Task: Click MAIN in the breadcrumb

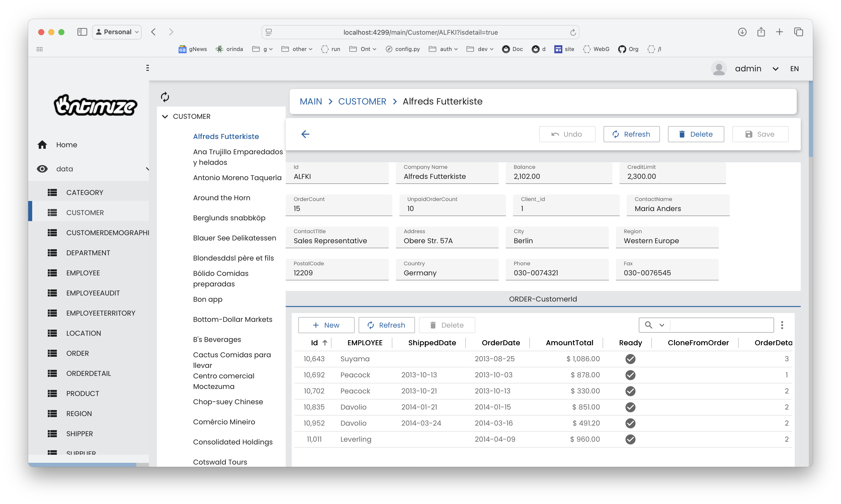Action: [311, 102]
